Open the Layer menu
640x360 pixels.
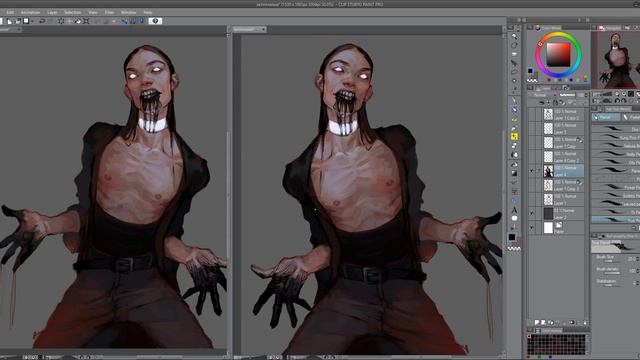(52, 13)
